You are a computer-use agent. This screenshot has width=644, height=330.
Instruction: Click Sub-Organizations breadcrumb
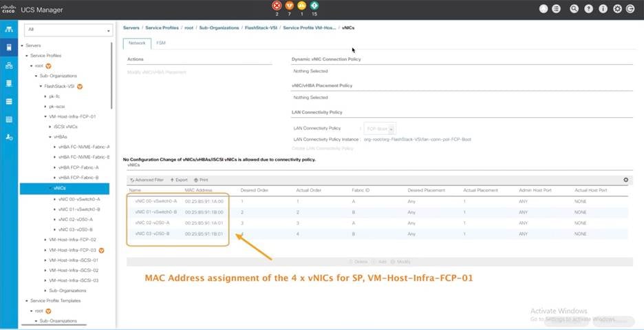(219, 28)
